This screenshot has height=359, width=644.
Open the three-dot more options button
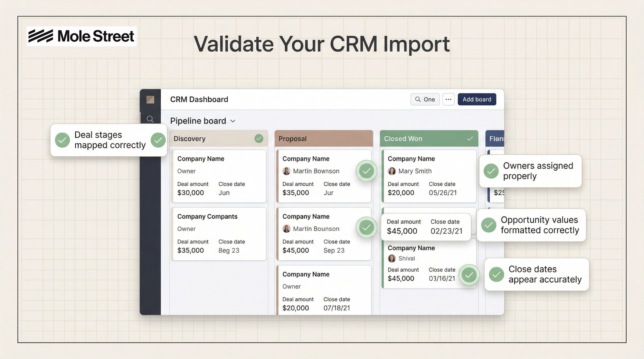[x=448, y=99]
